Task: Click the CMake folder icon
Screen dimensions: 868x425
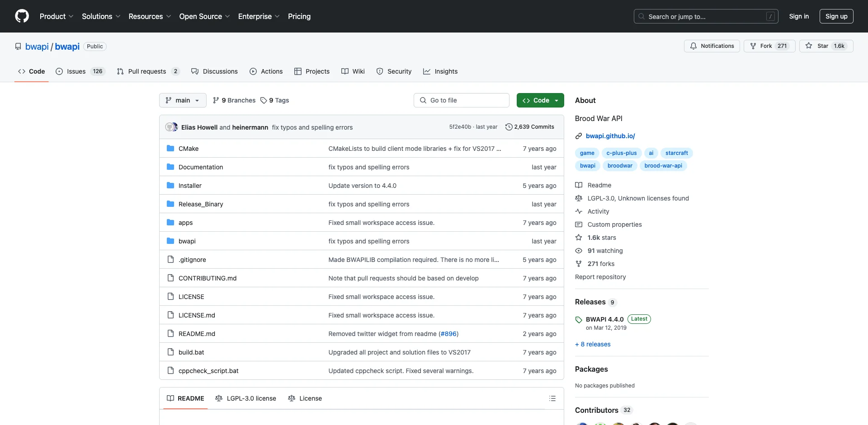Action: pos(170,149)
